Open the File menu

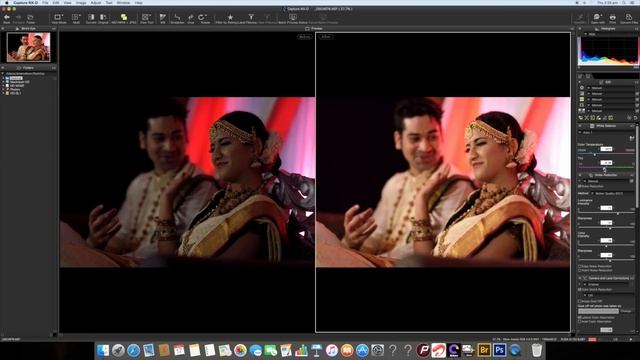pos(45,3)
